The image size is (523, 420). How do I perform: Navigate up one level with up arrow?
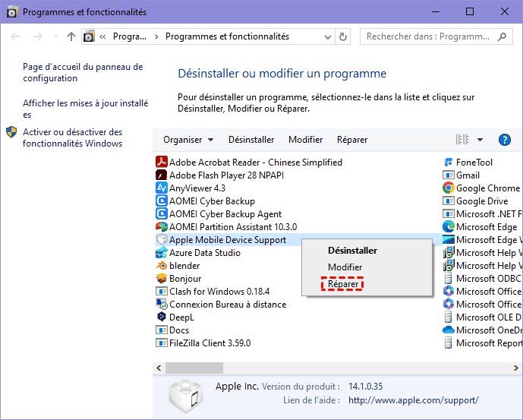click(x=71, y=36)
